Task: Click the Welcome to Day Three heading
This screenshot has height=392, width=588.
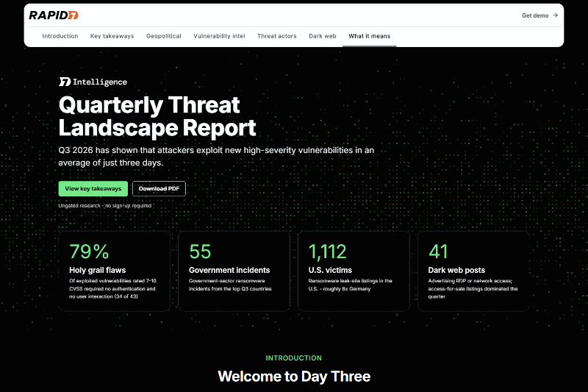Action: pos(294,377)
